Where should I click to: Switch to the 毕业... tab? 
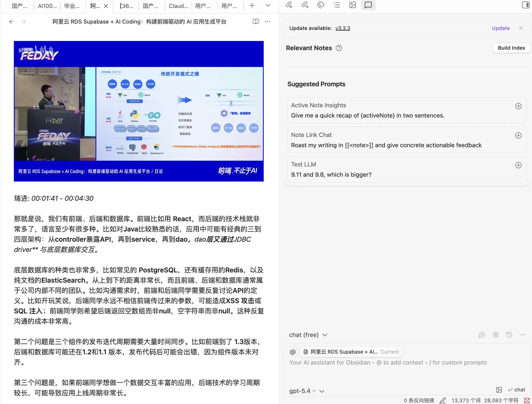coord(72,6)
